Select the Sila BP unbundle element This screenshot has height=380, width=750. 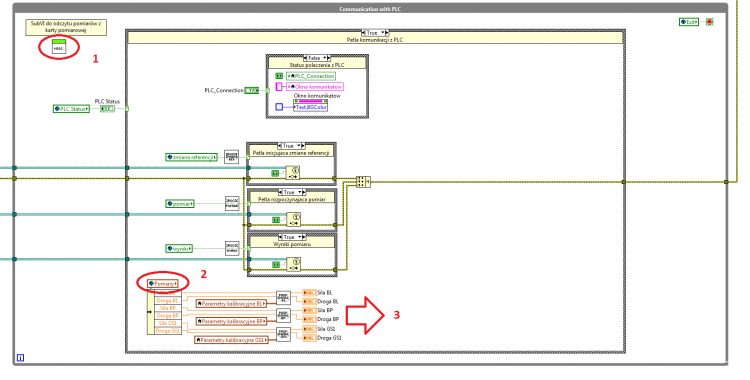(x=168, y=308)
